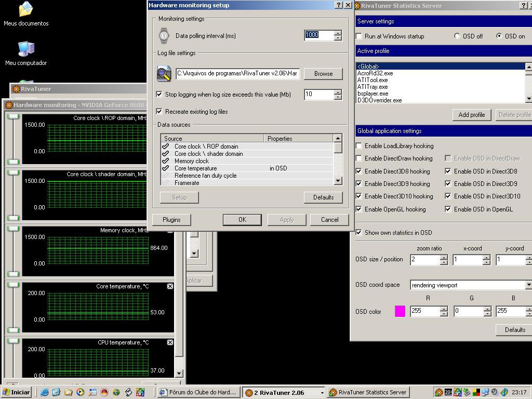
Task: Click the Properties column header
Action: [299, 138]
